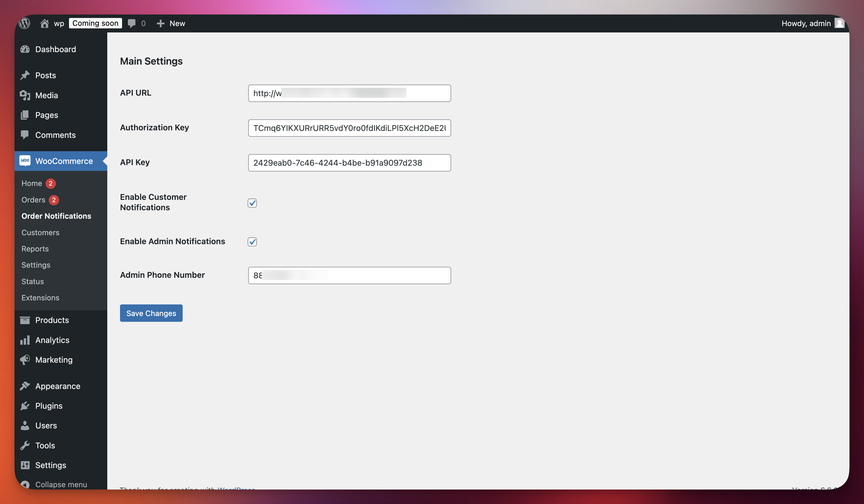864x504 pixels.
Task: Click the Save Changes button
Action: (x=151, y=313)
